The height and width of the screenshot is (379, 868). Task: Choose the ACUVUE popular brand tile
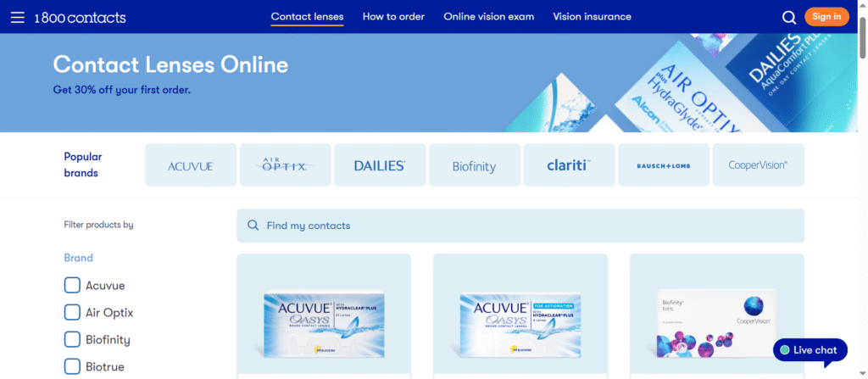coord(191,165)
